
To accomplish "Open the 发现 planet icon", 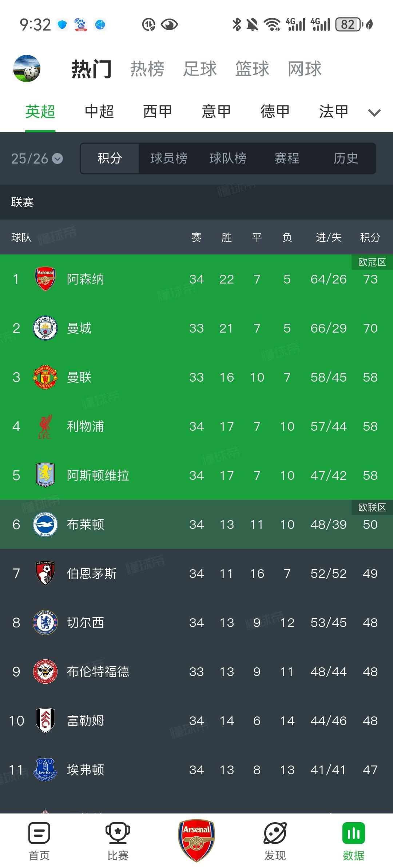I will point(275,834).
